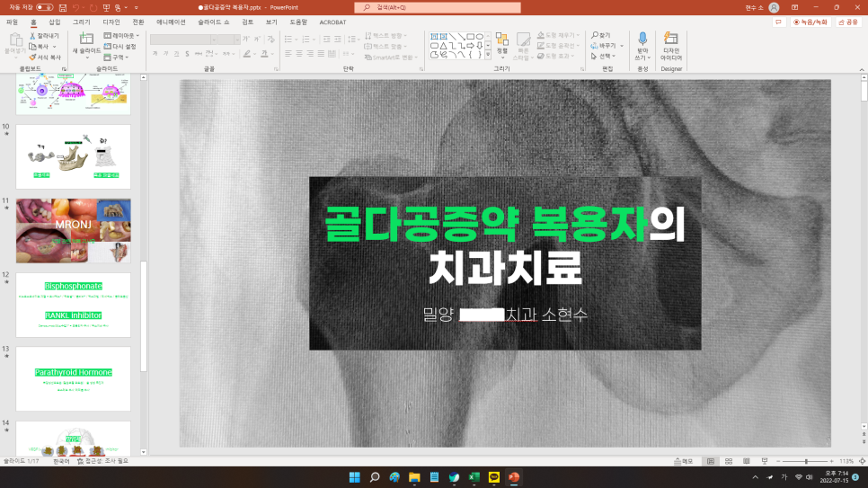Switch to the 슬라이드 쇼 tab
This screenshot has height=488, width=868.
tap(214, 22)
